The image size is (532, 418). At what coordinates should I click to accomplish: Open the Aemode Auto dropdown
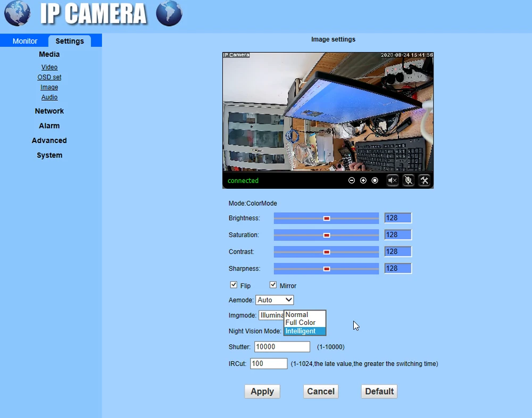275,300
